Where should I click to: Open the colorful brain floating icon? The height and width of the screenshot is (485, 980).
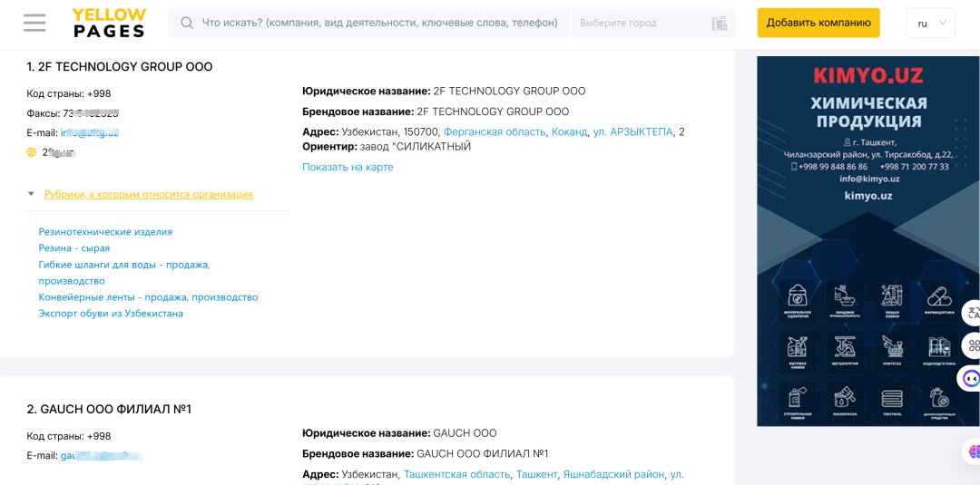click(973, 451)
